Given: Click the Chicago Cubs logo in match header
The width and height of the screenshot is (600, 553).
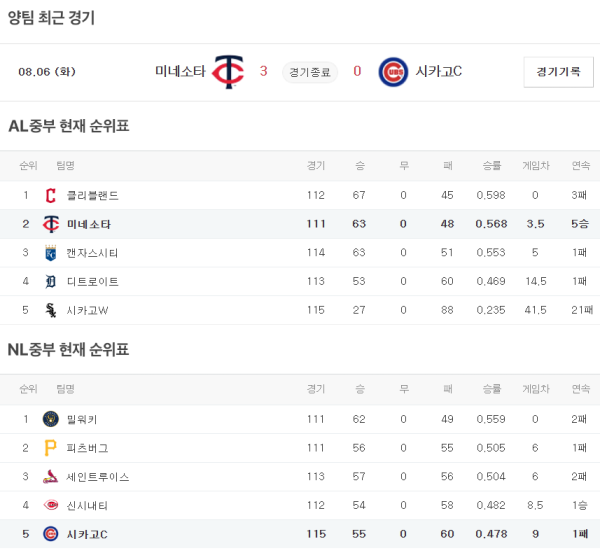Looking at the screenshot, I should tap(393, 72).
